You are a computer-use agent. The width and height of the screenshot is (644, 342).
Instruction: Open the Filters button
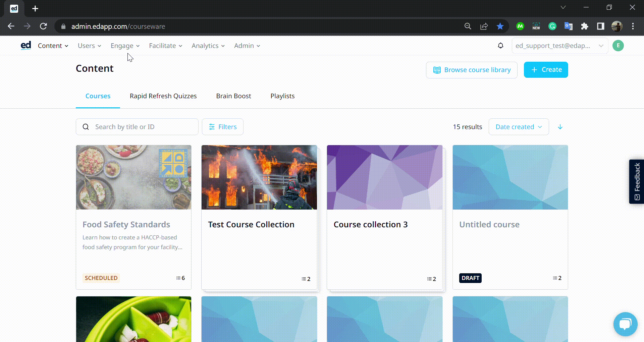click(x=223, y=127)
